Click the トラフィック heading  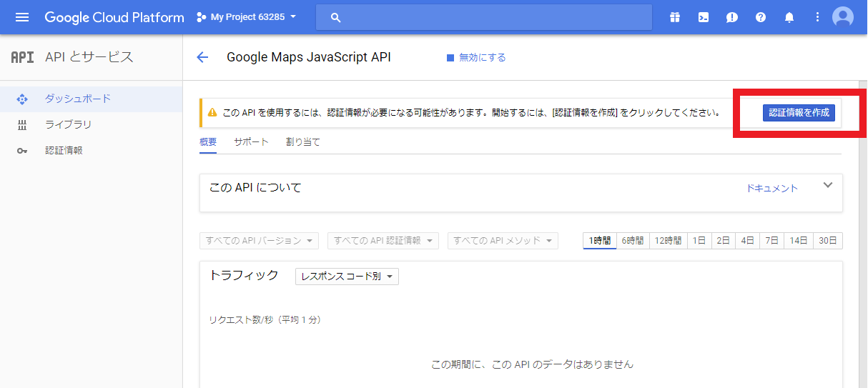[244, 275]
